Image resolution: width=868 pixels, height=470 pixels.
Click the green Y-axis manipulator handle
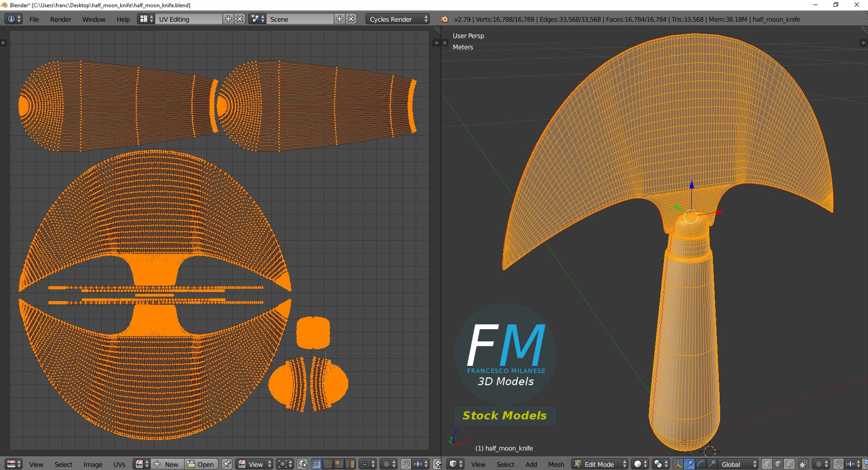click(x=677, y=207)
